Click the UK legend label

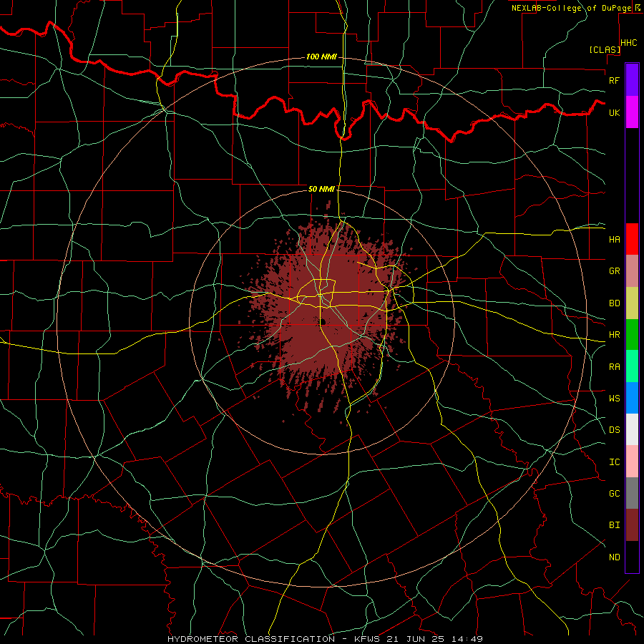coord(614,112)
